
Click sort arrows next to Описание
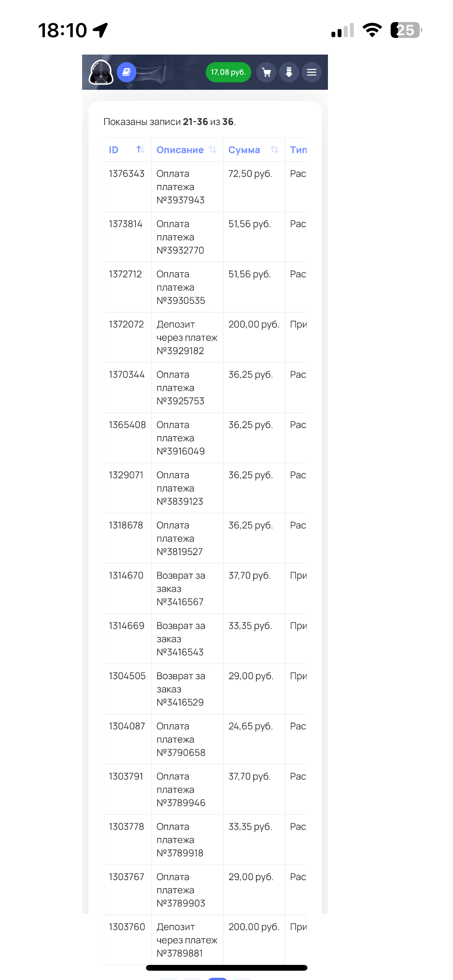(x=213, y=150)
